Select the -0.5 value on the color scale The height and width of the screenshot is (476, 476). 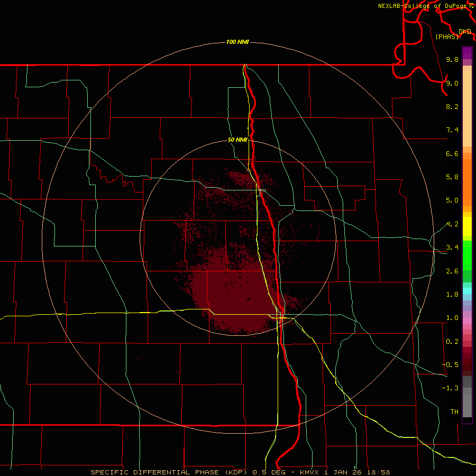tap(450, 365)
